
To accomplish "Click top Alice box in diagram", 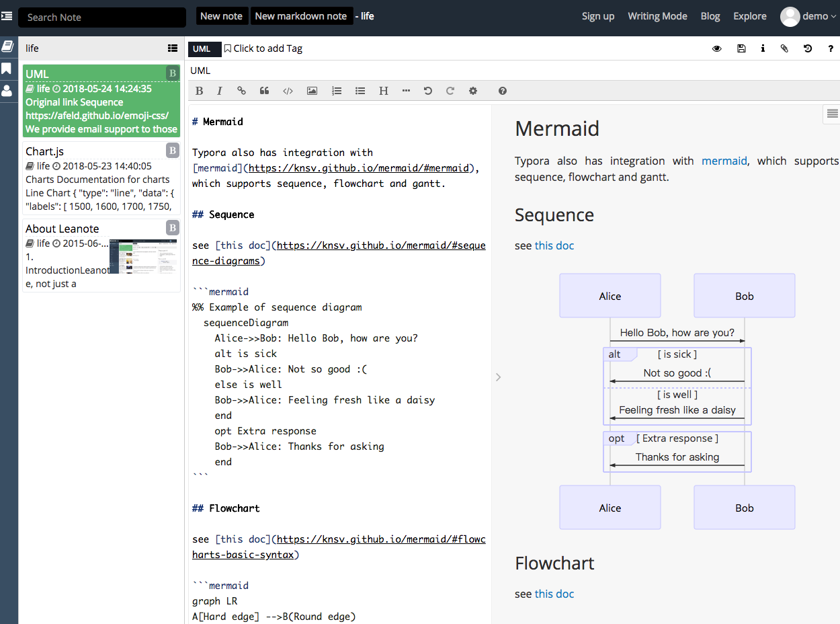I will (610, 296).
